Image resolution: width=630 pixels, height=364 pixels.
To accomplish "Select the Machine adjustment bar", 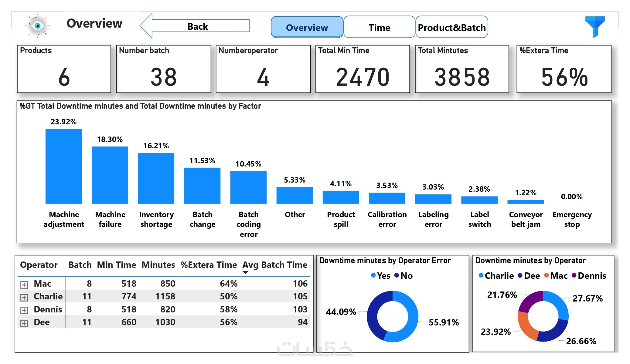I will pyautogui.click(x=63, y=166).
